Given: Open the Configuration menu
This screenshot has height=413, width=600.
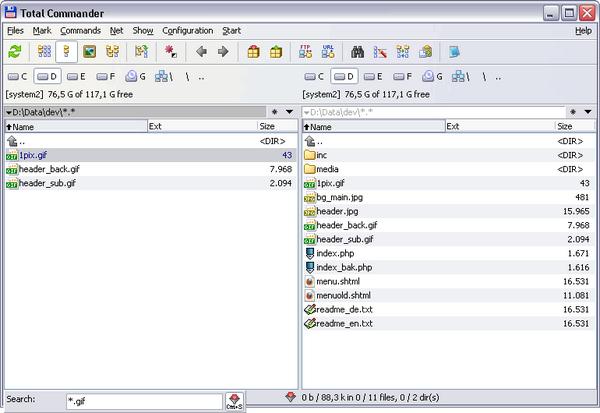Looking at the screenshot, I should (188, 31).
